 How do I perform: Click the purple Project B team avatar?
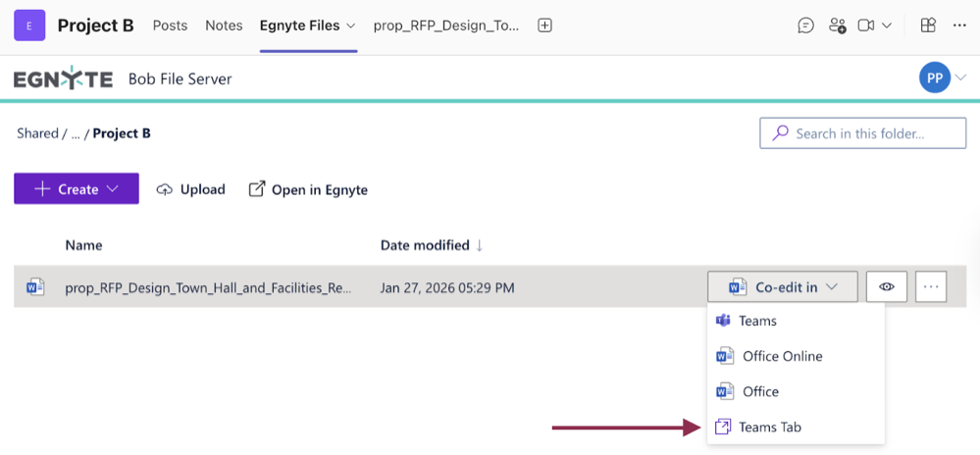click(28, 25)
